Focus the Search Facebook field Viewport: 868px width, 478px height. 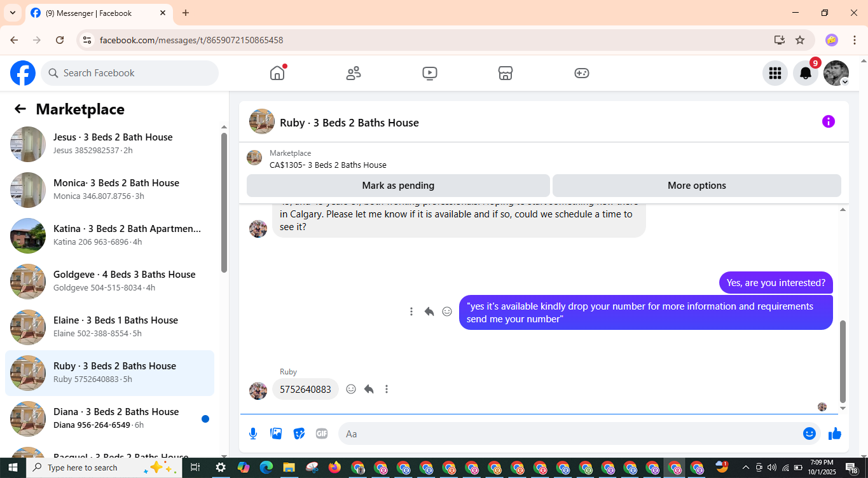point(130,73)
